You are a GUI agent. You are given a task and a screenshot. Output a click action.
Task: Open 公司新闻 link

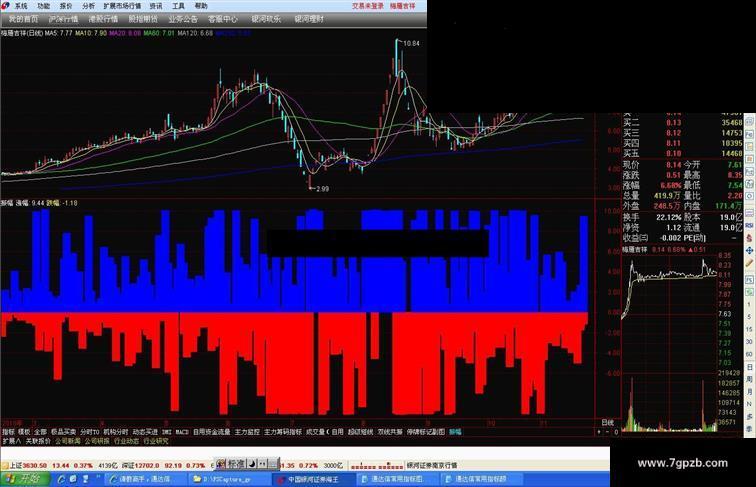[68, 441]
